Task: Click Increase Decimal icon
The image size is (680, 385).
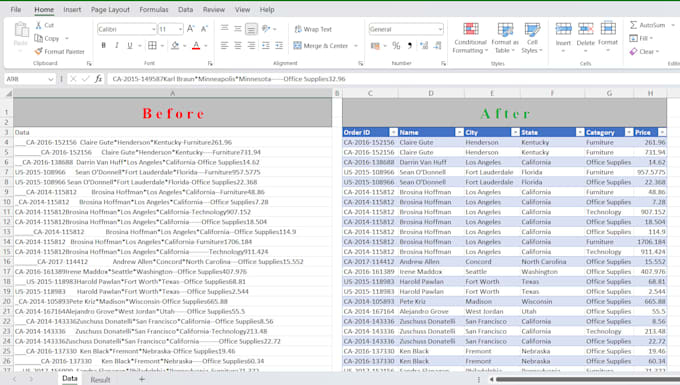Action: (x=424, y=45)
